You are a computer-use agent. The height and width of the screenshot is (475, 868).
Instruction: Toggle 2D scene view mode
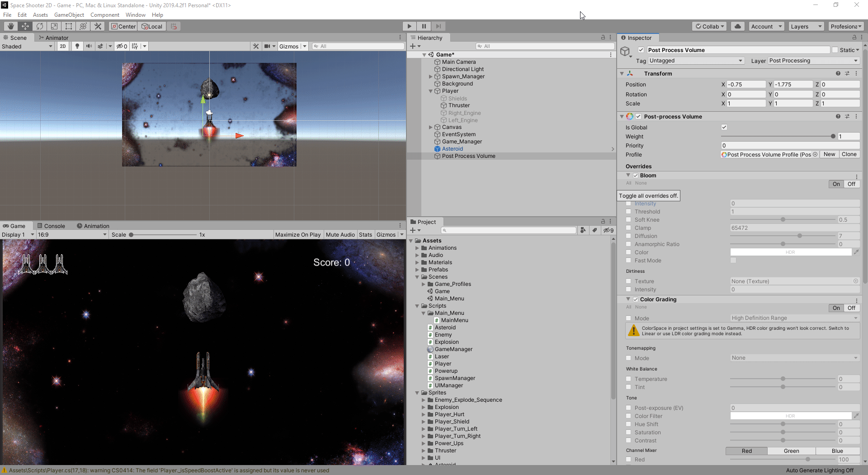click(63, 46)
